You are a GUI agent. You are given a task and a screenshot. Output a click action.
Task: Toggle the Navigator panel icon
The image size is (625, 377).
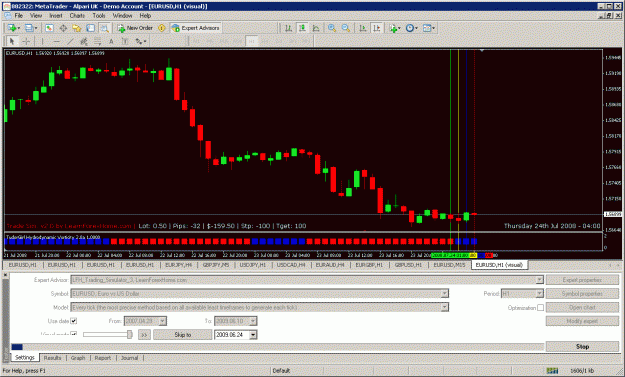coord(77,28)
